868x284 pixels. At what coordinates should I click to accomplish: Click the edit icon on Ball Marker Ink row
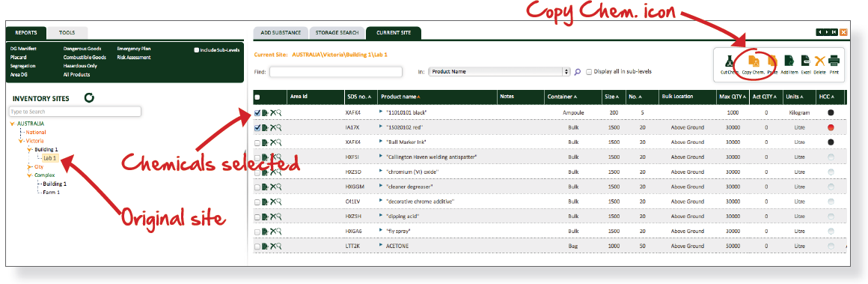[265, 142]
